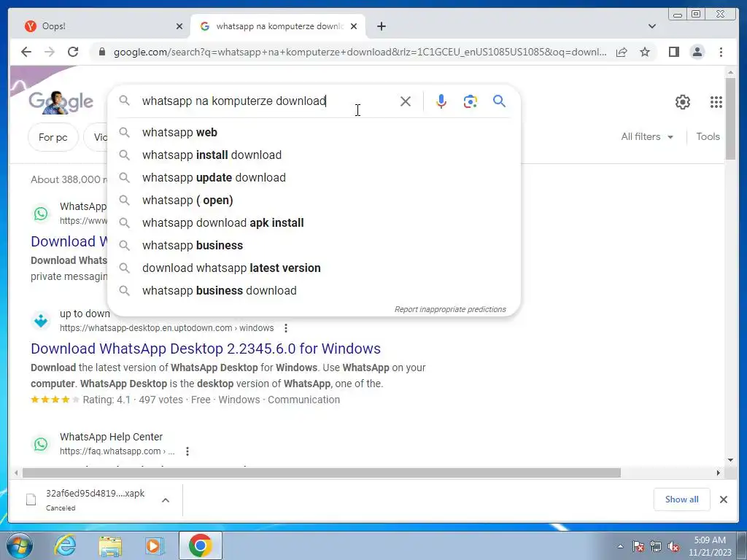Click the Google doodle logo
This screenshot has height=560, width=747.
click(61, 102)
